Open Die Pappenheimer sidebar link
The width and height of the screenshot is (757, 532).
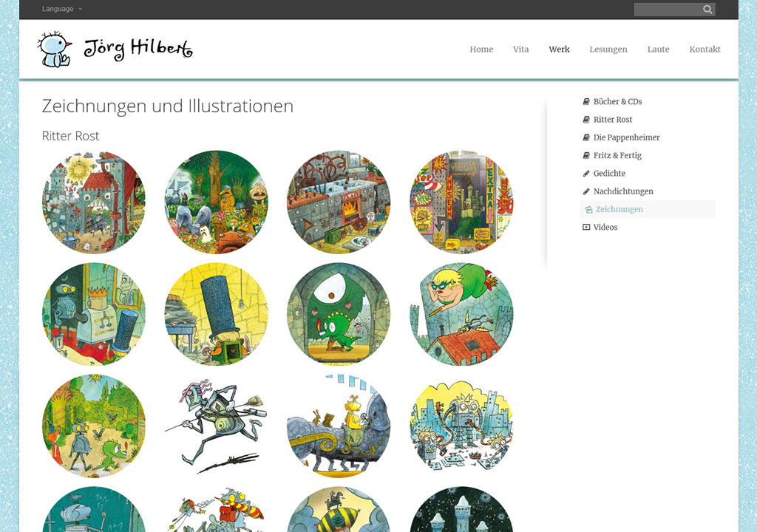point(627,137)
